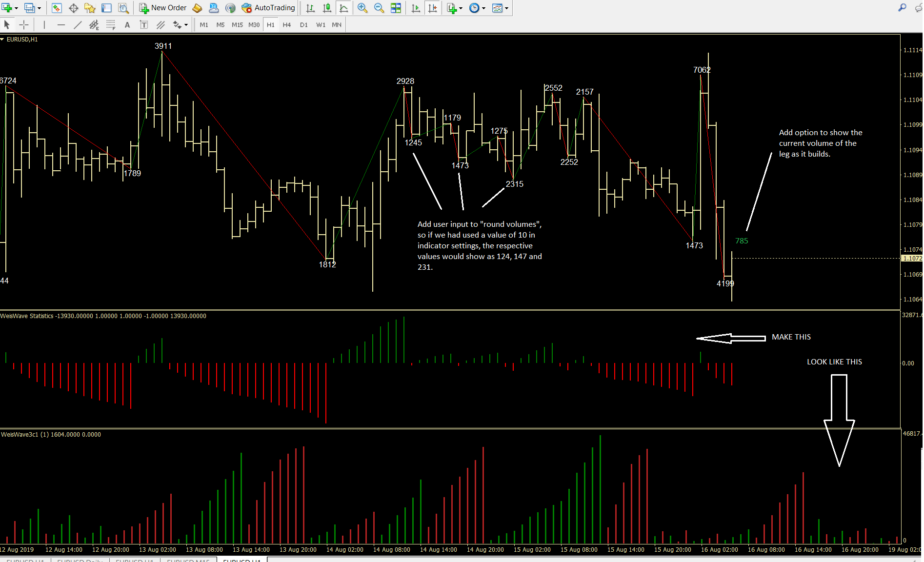Select the equidistant channel tool
Image resolution: width=924 pixels, height=562 pixels.
coord(94,24)
